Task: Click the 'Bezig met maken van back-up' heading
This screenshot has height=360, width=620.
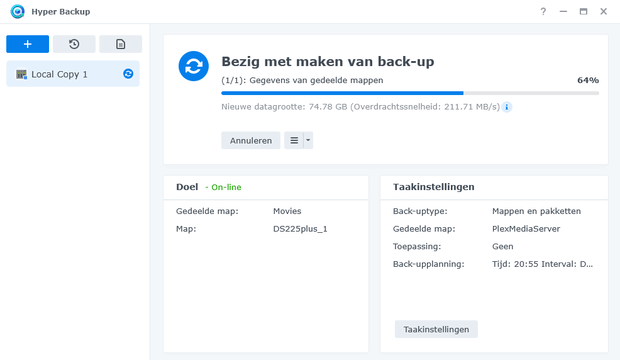Action: coord(328,62)
